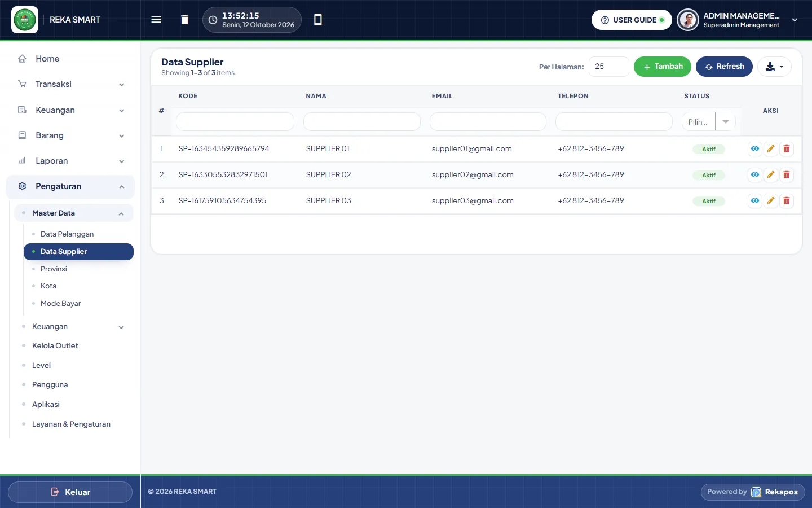The width and height of the screenshot is (812, 508).
Task: Delete SUPPLIER 03 using the trash icon
Action: click(x=786, y=201)
